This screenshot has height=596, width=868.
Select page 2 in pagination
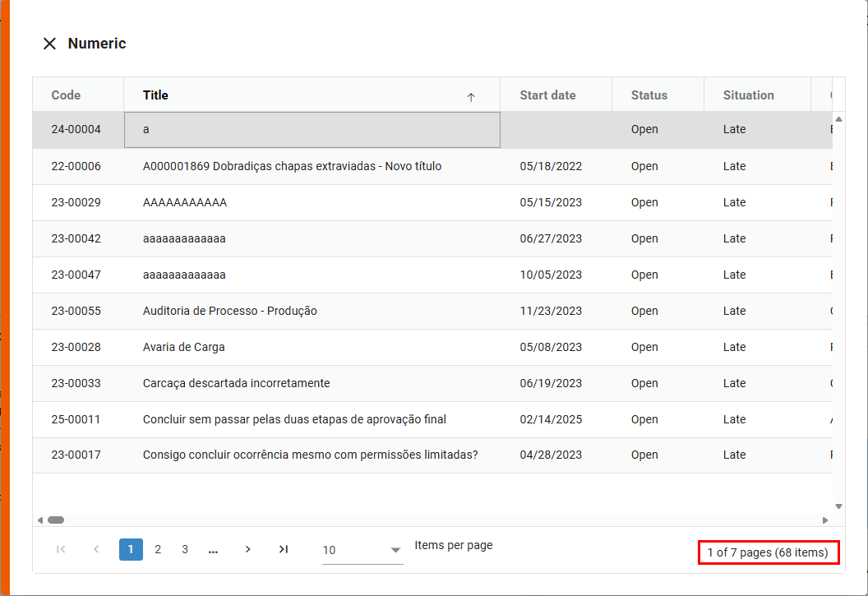[158, 549]
